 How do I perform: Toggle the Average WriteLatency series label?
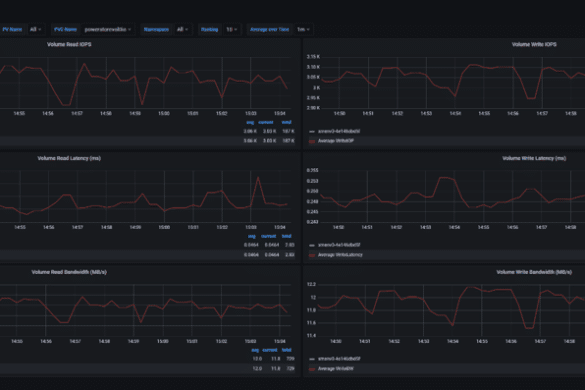[340, 255]
